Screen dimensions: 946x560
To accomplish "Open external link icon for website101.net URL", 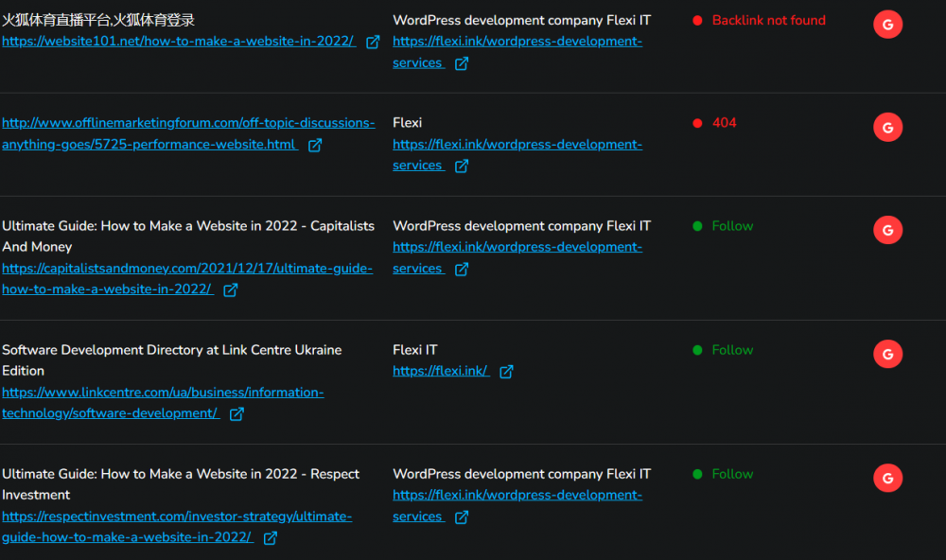I will coord(373,43).
